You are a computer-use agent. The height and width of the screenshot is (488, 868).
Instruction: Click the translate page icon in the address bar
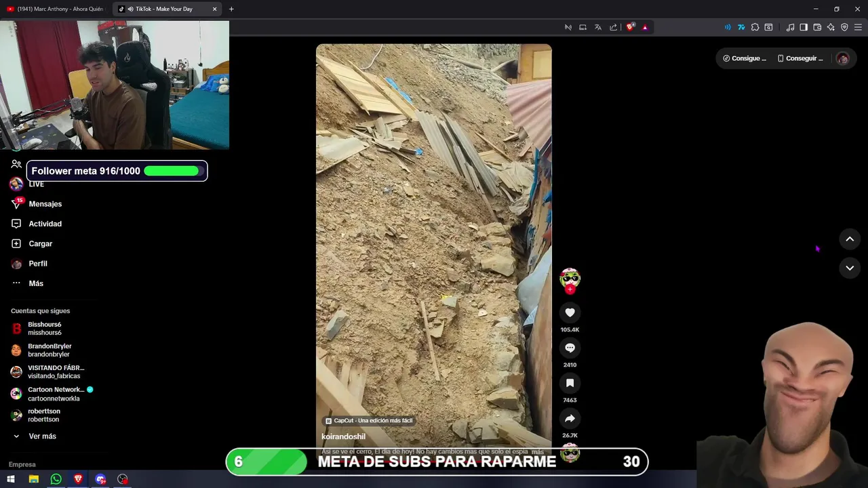tap(598, 27)
